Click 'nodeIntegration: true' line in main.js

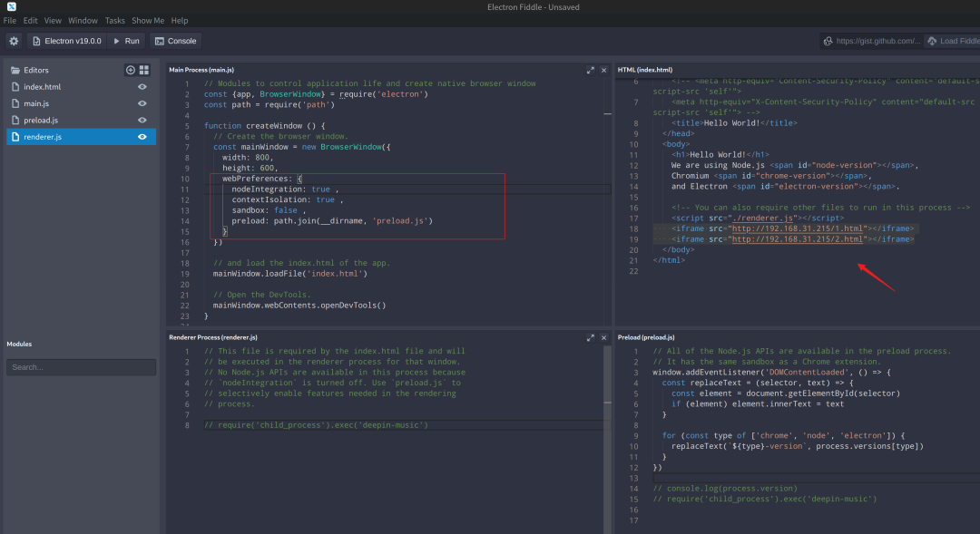click(x=284, y=189)
